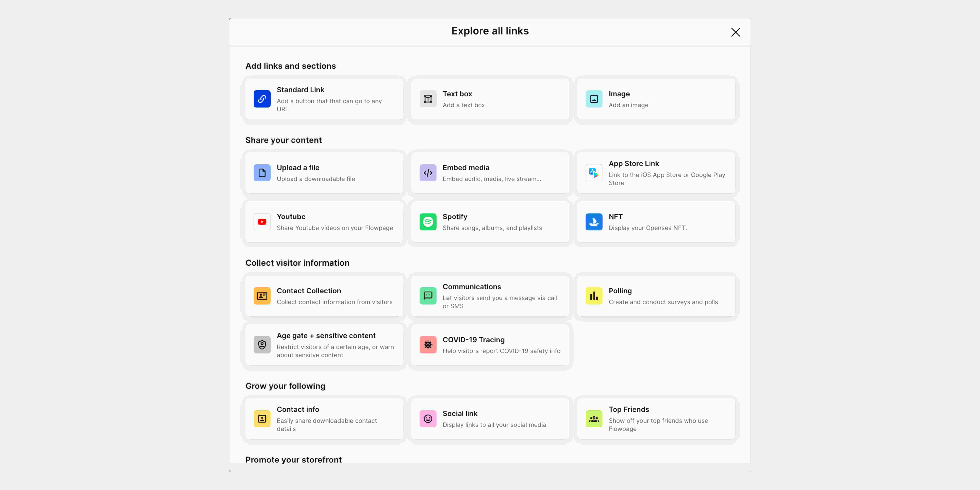The width and height of the screenshot is (980, 490).
Task: Click the 'Explore all links' dialog title
Action: click(x=490, y=31)
